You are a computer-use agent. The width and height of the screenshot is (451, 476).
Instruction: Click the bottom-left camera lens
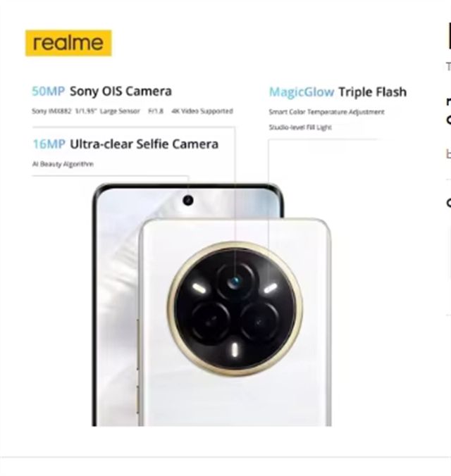(211, 322)
